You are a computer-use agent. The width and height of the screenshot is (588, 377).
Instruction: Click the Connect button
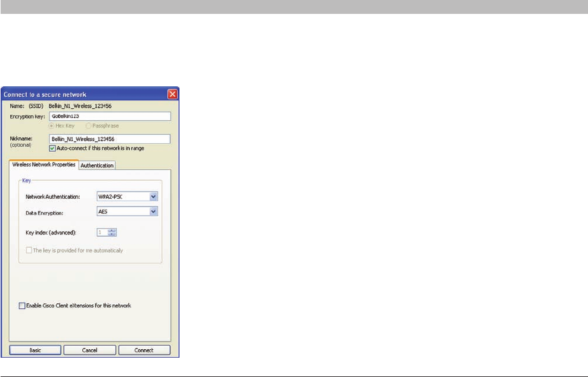(144, 350)
